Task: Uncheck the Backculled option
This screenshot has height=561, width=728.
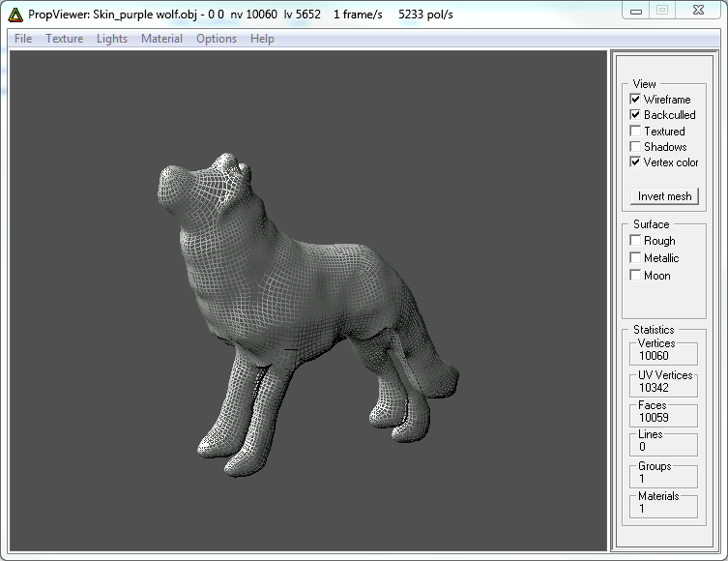Action: [635, 115]
